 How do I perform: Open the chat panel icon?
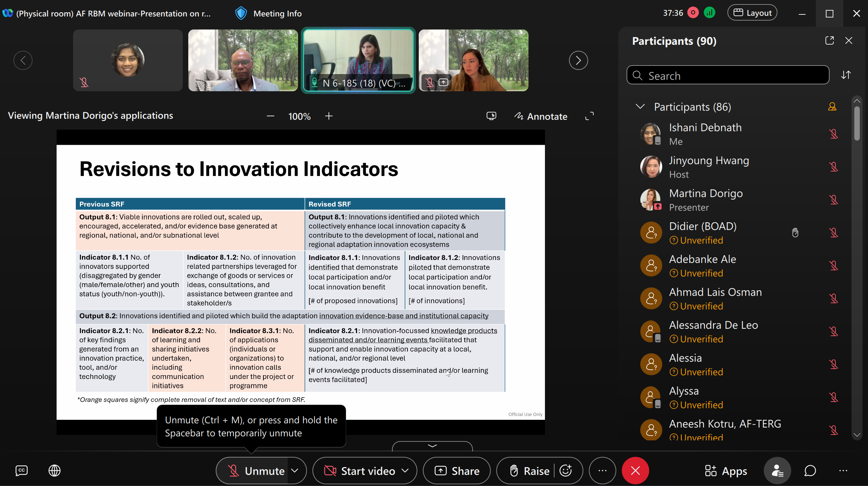(x=810, y=471)
